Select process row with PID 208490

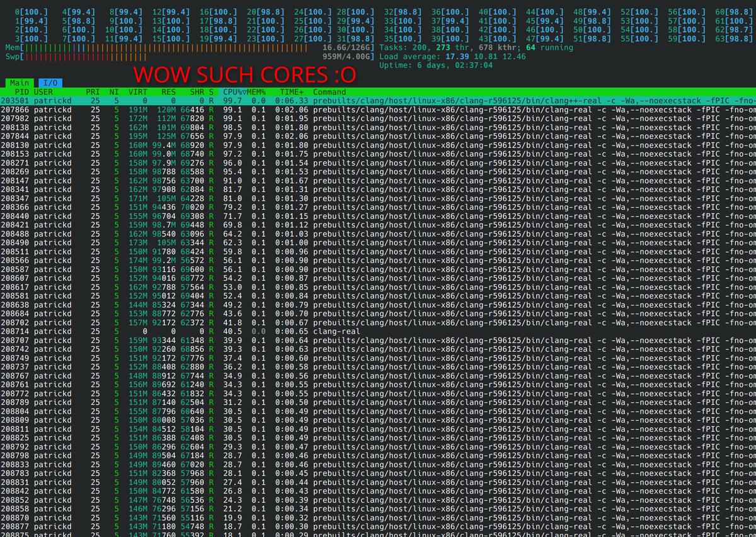coord(378,243)
